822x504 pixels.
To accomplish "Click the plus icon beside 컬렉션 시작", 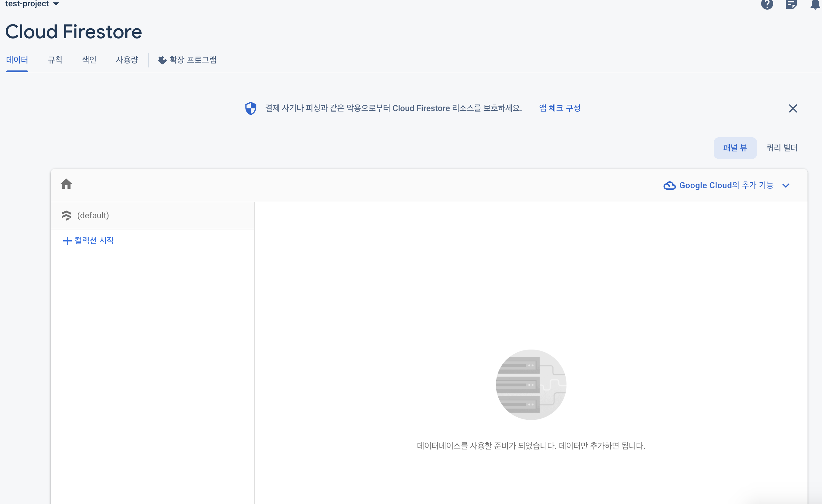I will point(67,241).
